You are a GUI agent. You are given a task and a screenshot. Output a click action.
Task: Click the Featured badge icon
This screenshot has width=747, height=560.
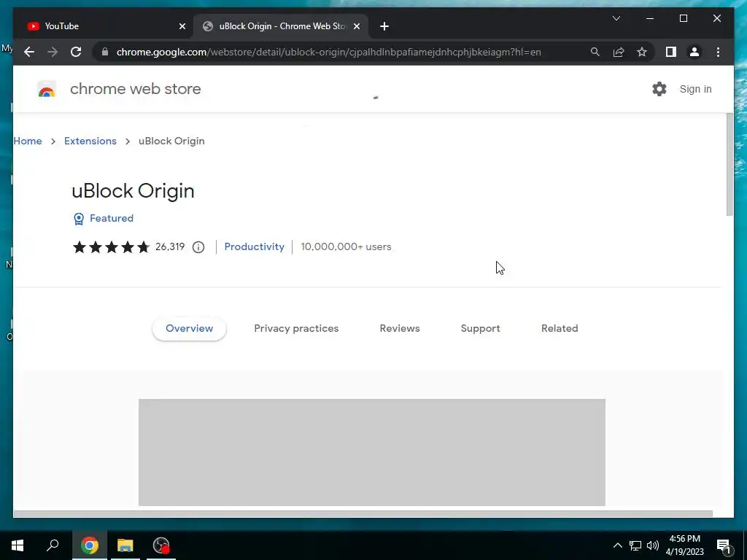click(x=79, y=219)
